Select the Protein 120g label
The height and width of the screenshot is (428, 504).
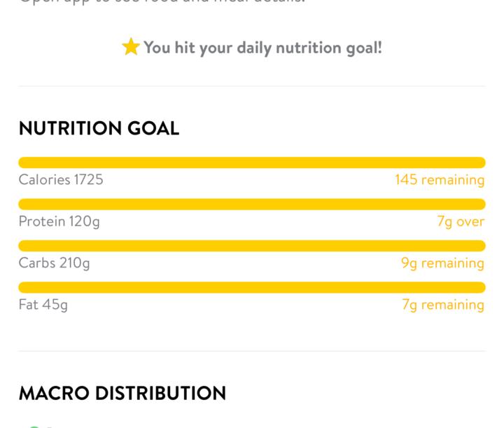coord(59,221)
